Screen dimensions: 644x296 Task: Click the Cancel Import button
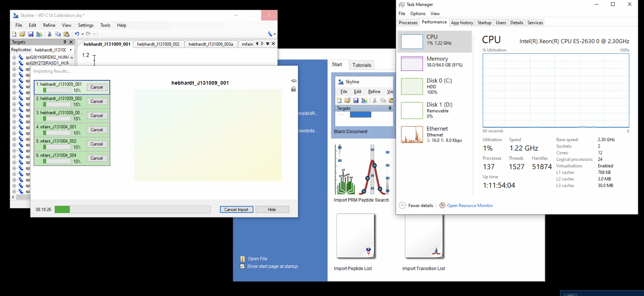(x=236, y=209)
